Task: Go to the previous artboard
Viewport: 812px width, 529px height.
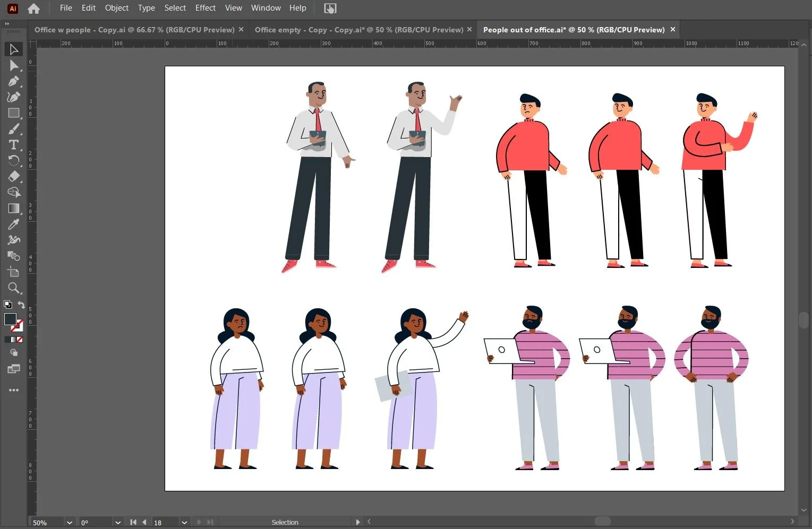Action: (144, 523)
